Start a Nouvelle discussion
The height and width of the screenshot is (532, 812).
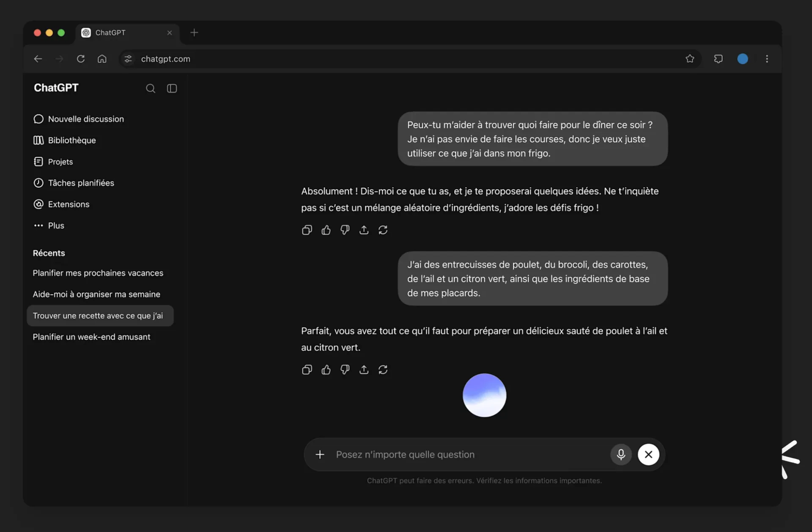point(79,119)
